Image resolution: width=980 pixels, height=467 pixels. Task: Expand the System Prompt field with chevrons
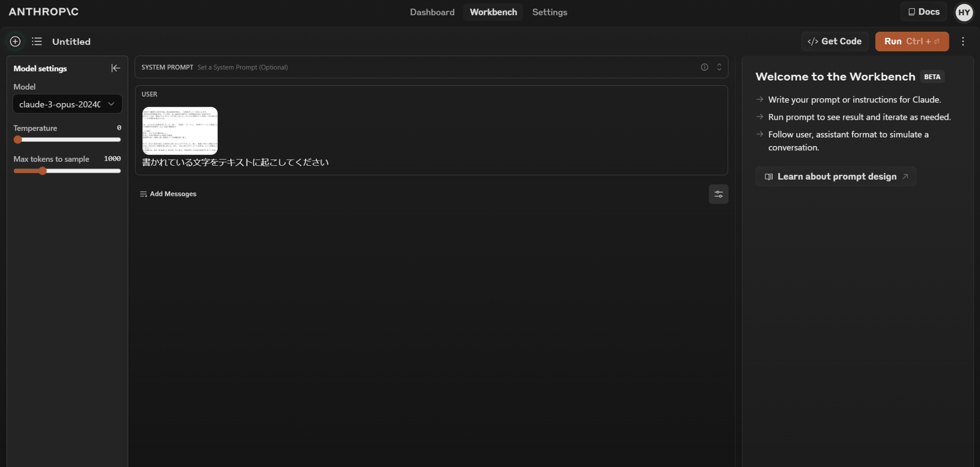719,67
